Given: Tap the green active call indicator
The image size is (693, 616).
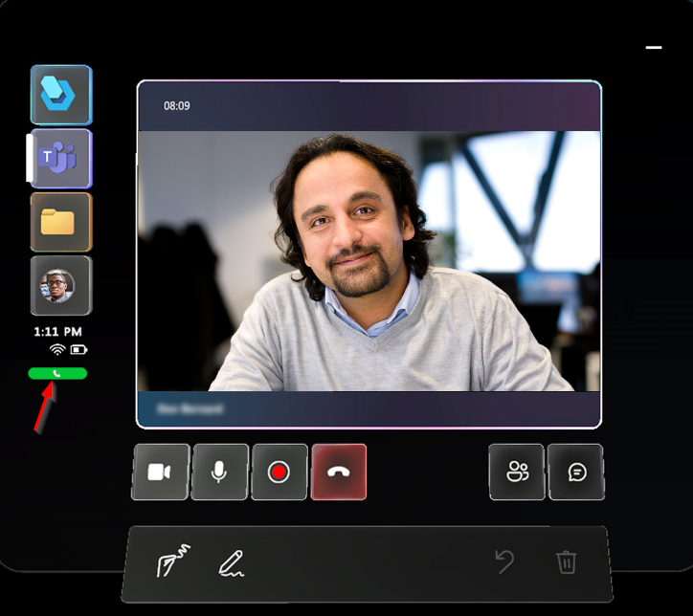Looking at the screenshot, I should 57,374.
